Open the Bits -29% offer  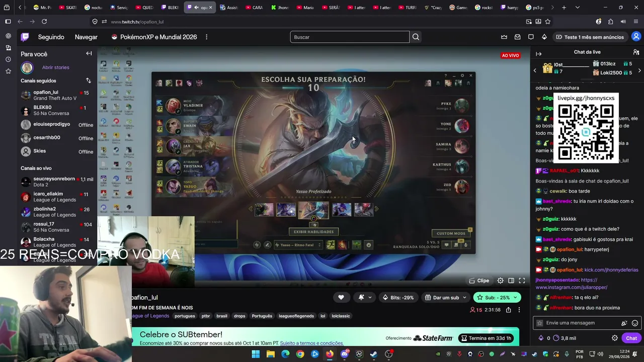397,297
